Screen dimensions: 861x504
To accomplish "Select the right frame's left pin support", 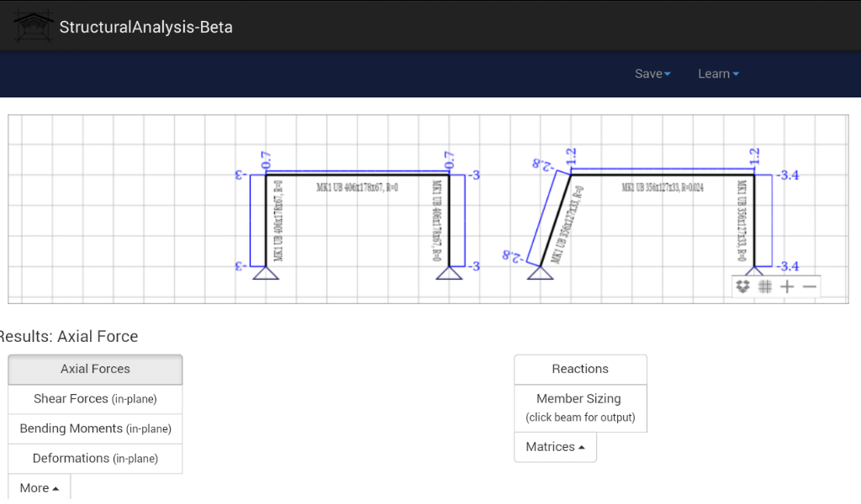I will tap(541, 273).
